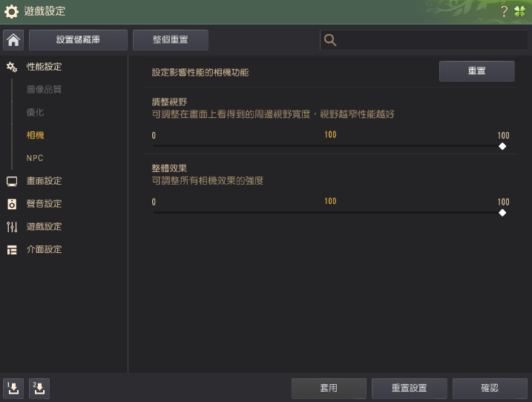The width and height of the screenshot is (532, 402).
Task: Click the 重置 button for camera settings
Action: pyautogui.click(x=476, y=71)
